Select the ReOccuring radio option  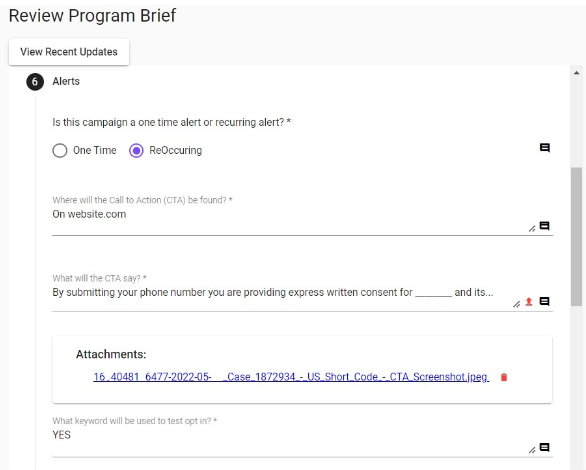pyautogui.click(x=136, y=151)
